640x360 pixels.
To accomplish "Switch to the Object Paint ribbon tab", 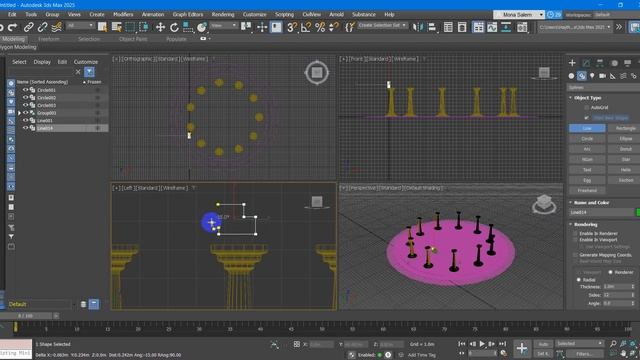I will (x=133, y=39).
